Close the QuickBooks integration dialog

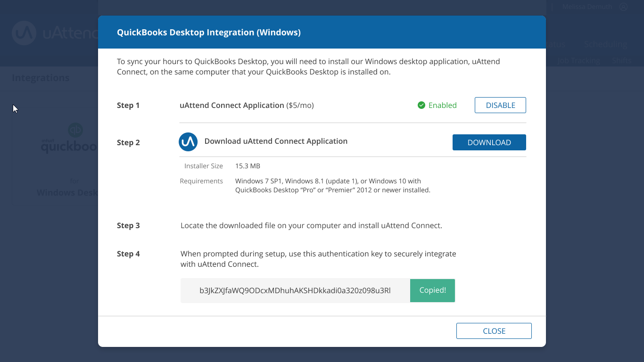tap(494, 331)
